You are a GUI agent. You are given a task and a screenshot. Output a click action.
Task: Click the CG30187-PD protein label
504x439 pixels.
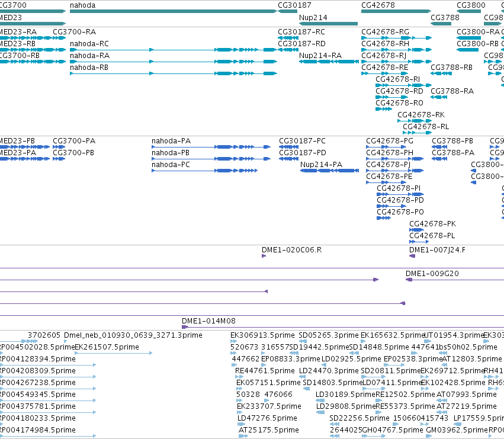click(303, 153)
